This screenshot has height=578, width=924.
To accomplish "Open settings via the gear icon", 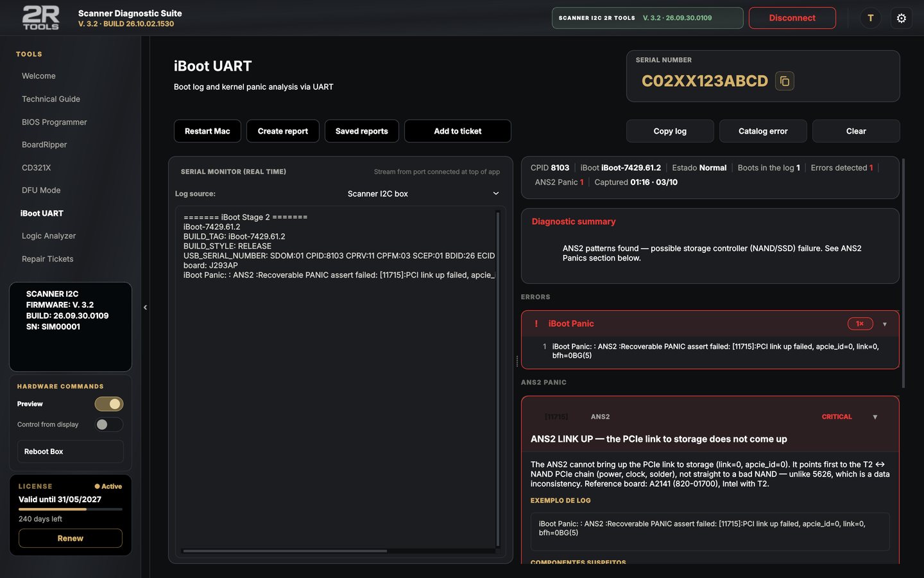I will point(901,18).
